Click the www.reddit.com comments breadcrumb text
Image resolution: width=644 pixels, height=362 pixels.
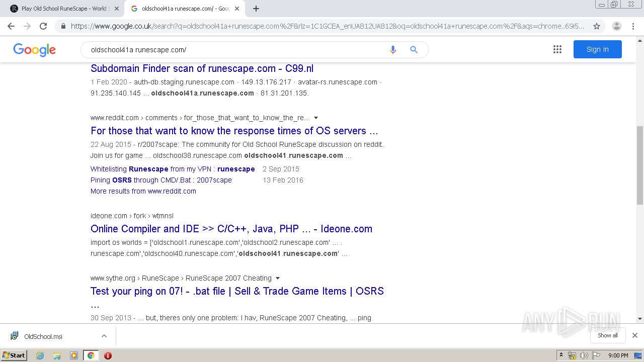pyautogui.click(x=200, y=118)
